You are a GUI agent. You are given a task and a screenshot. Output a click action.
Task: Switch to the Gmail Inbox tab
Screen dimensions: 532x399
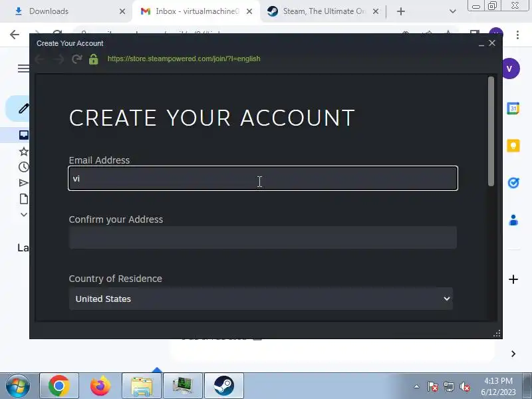pos(197,11)
